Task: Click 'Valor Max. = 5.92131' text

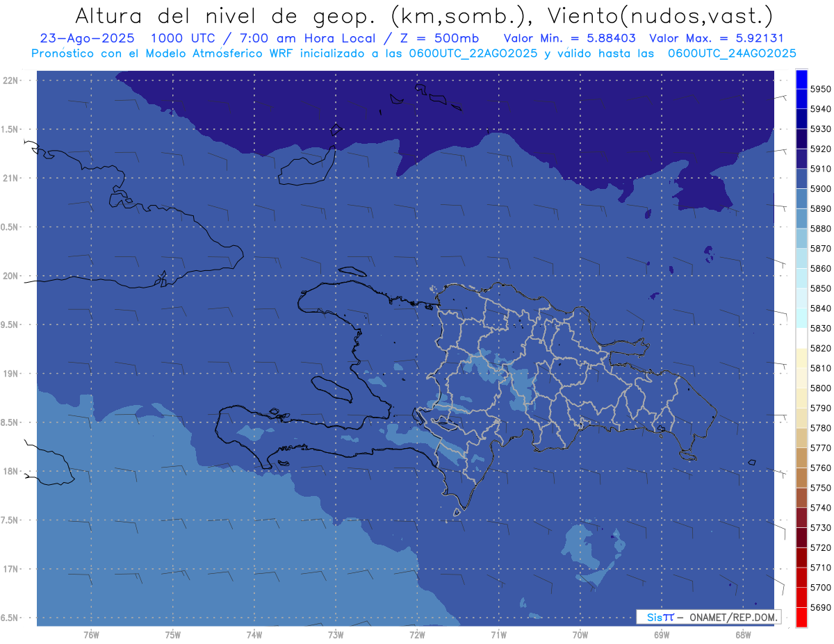Action: [716, 38]
